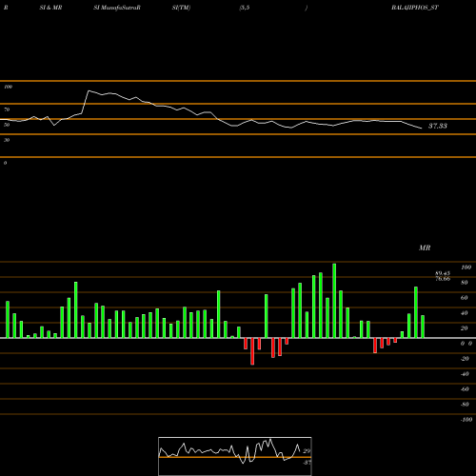Click the BALAJIPHOS_ST symbol label
476x476 pixels.
pos(415,8)
